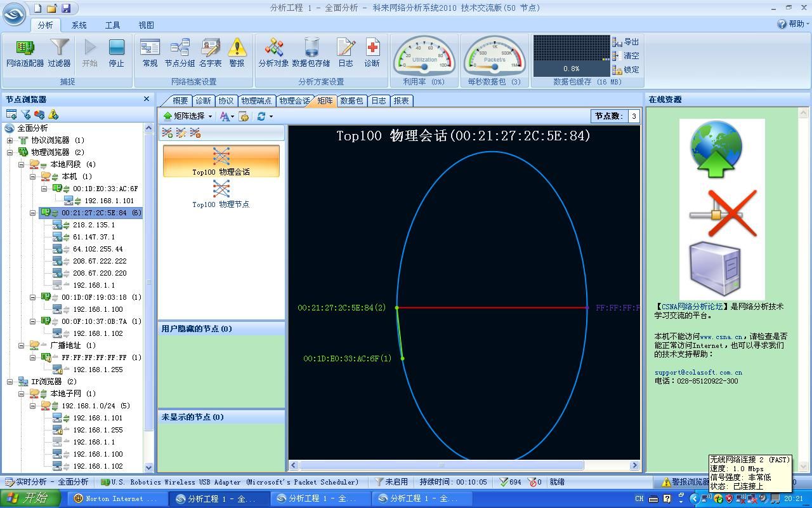
Task: Open 数据包存储 packet storage settings
Action: (311, 53)
